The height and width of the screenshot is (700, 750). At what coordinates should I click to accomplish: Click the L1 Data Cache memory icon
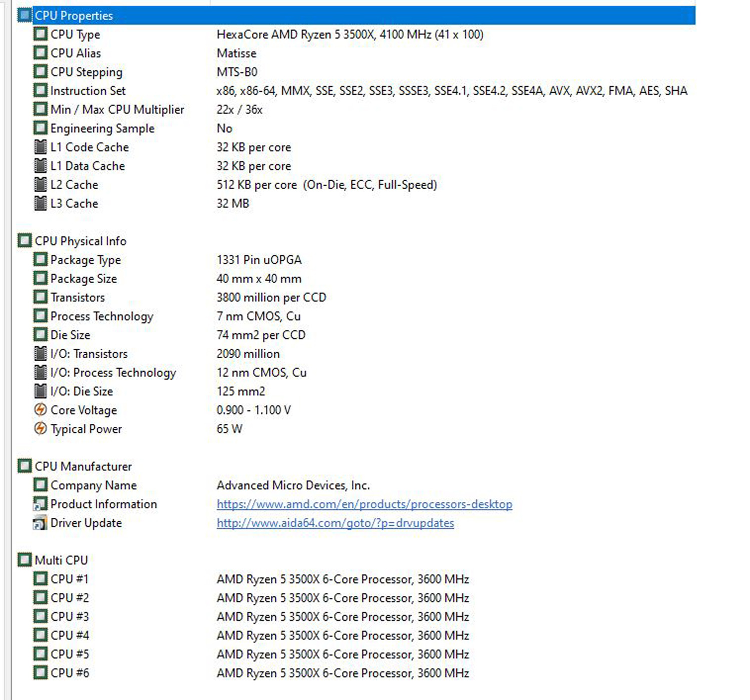[41, 165]
